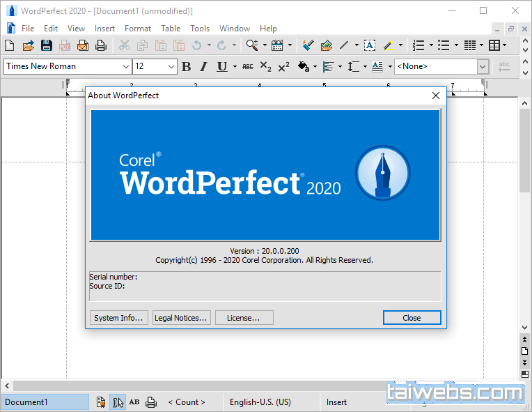Toggle Italic formatting button
The image size is (532, 412).
click(203, 66)
